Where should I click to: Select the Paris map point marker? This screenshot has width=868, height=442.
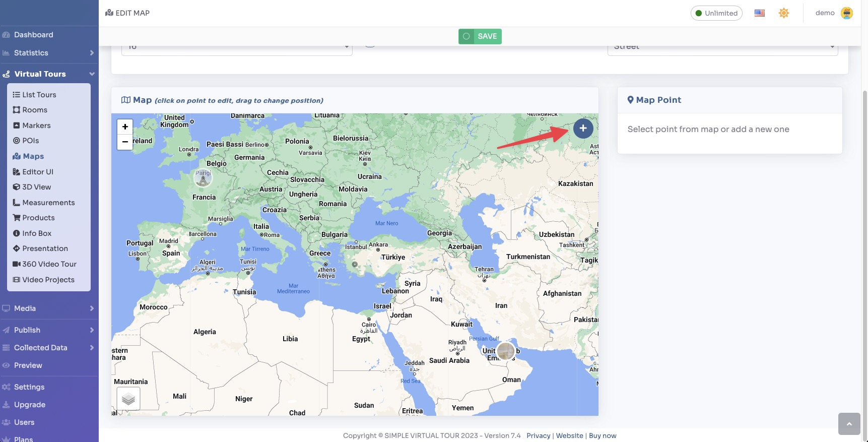click(x=203, y=178)
